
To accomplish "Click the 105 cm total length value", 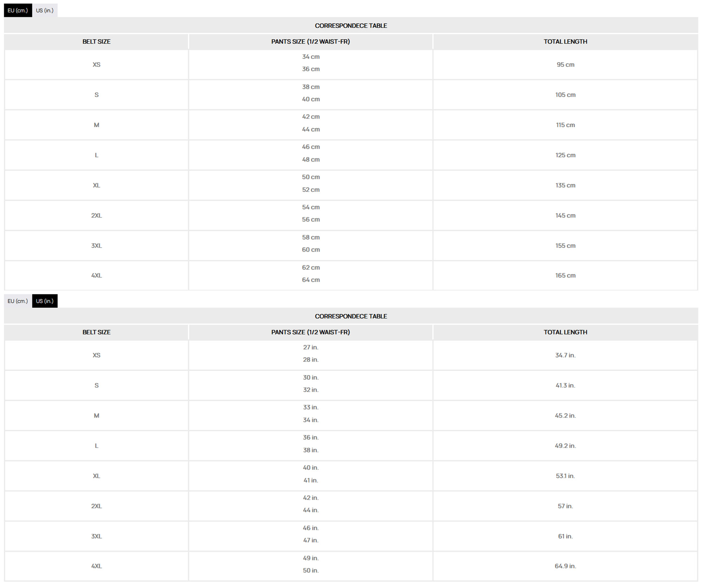I will pyautogui.click(x=565, y=95).
